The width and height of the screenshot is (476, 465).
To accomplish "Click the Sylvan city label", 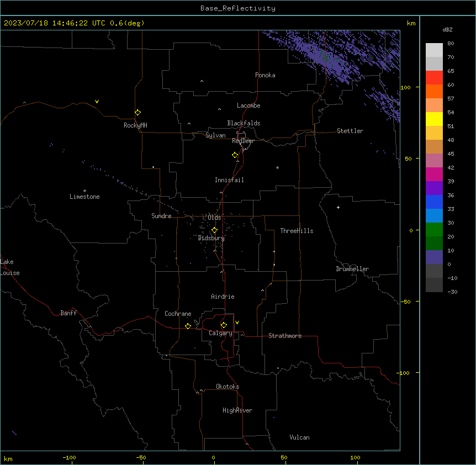I will (215, 135).
